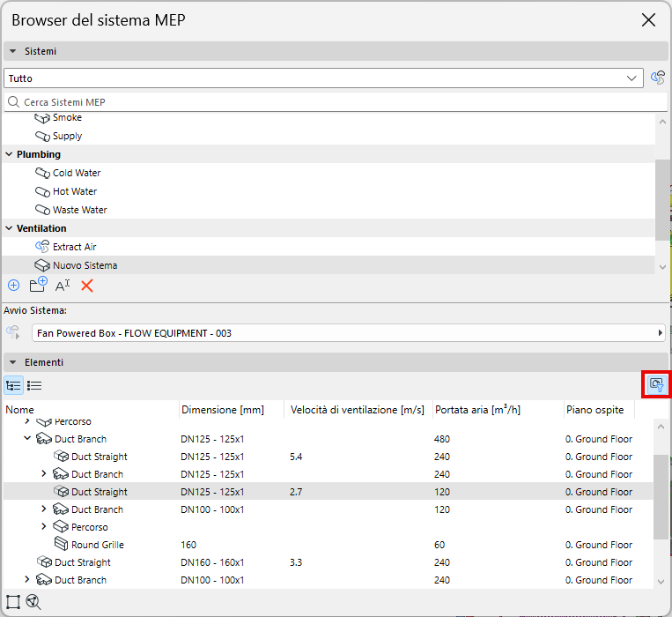672x617 pixels.
Task: Expand the Duct Branch DN100 with airflow 120
Action: [44, 509]
